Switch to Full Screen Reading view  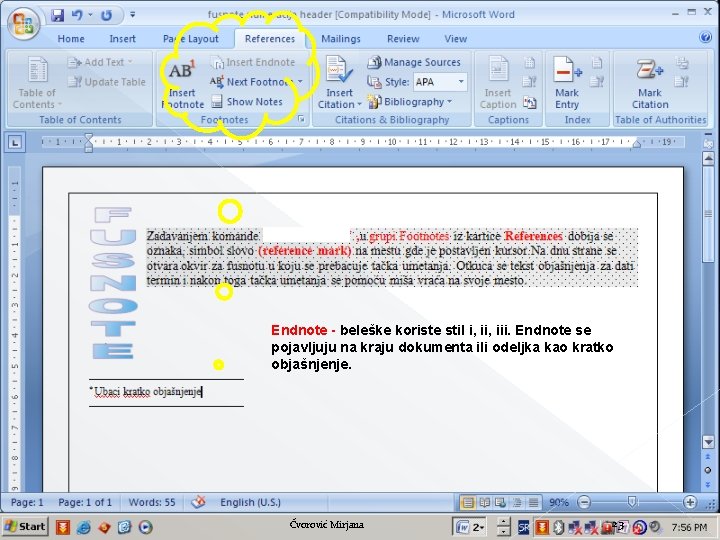tap(484, 502)
